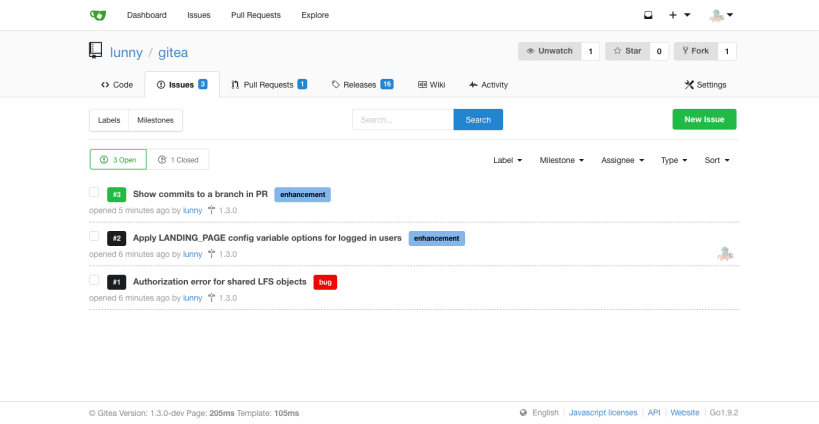Image resolution: width=819 pixels, height=424 pixels.
Task: Open gitea repository name link
Action: click(x=173, y=52)
